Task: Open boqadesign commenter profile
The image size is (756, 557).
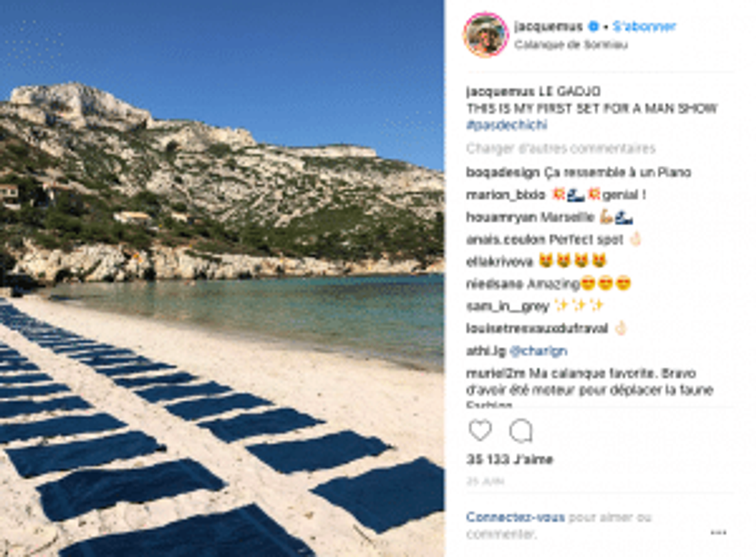Action: coord(503,173)
